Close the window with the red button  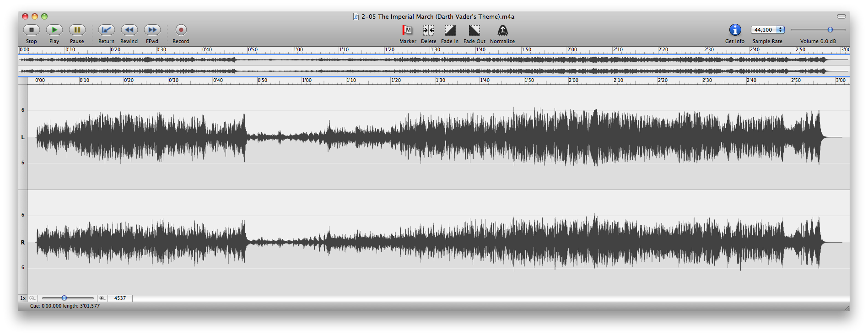(25, 16)
